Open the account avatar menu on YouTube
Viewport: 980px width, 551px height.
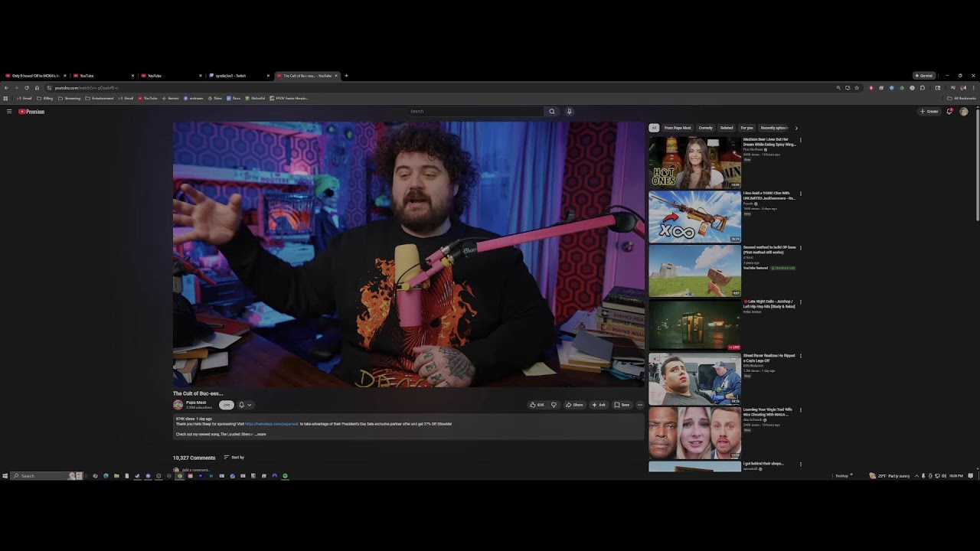click(964, 112)
